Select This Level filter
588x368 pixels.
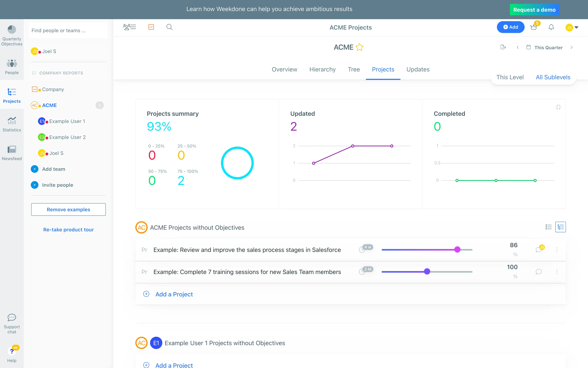510,77
